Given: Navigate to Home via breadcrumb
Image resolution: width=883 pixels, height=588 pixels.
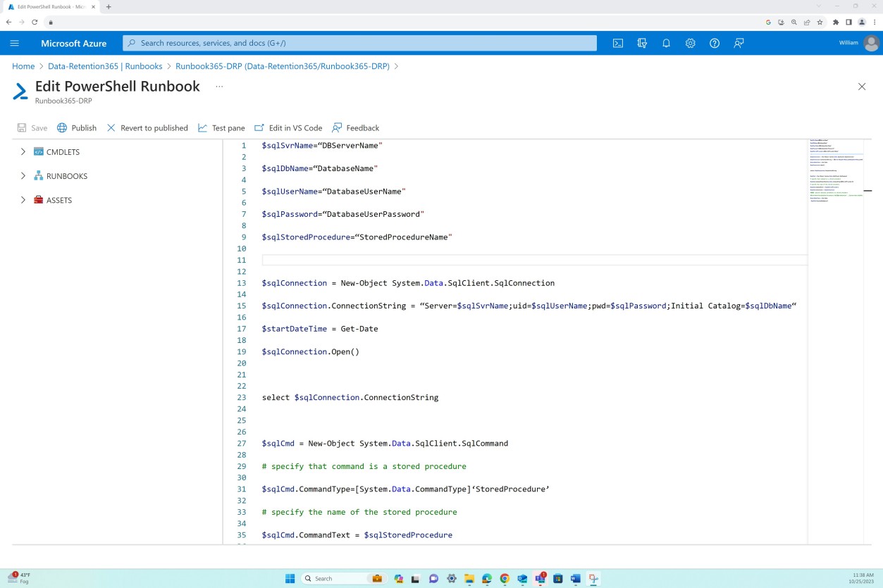Looking at the screenshot, I should pyautogui.click(x=23, y=65).
